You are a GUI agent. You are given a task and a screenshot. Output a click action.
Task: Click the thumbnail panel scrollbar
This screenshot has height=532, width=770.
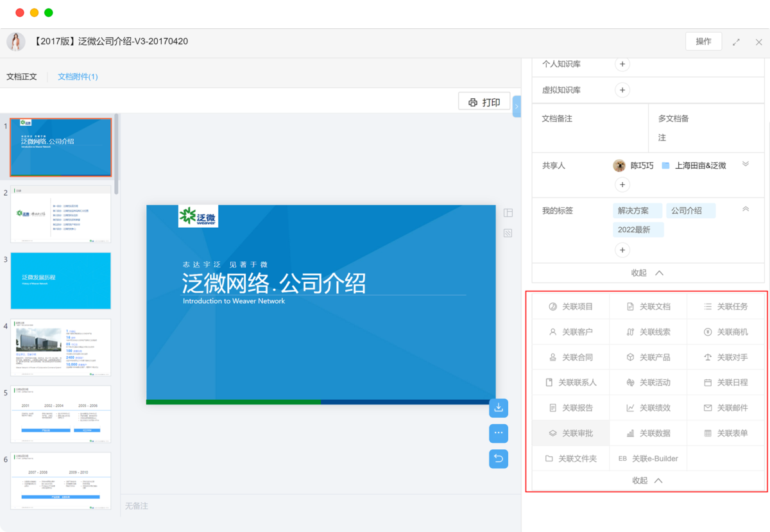coord(116,154)
